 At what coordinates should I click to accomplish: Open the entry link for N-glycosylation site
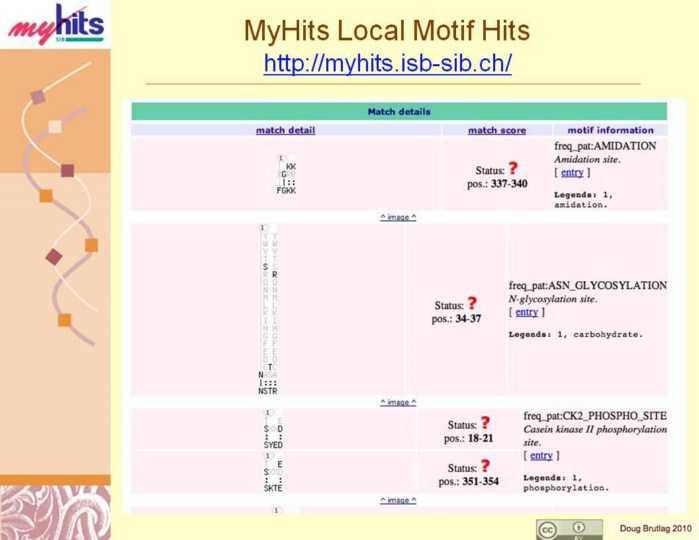point(526,313)
